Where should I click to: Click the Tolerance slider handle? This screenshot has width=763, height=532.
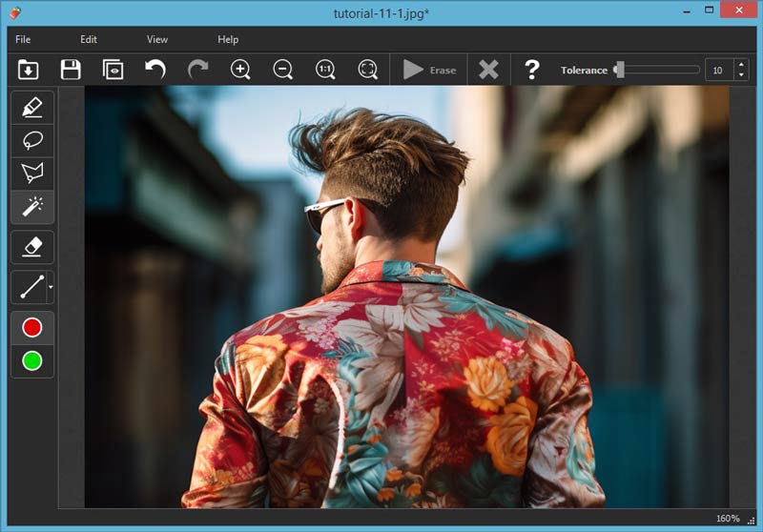619,70
